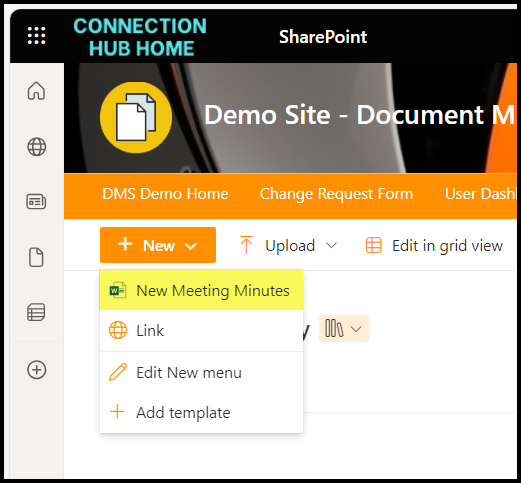Click Edit in grid view button
Screen dimensions: 521x483
click(434, 246)
